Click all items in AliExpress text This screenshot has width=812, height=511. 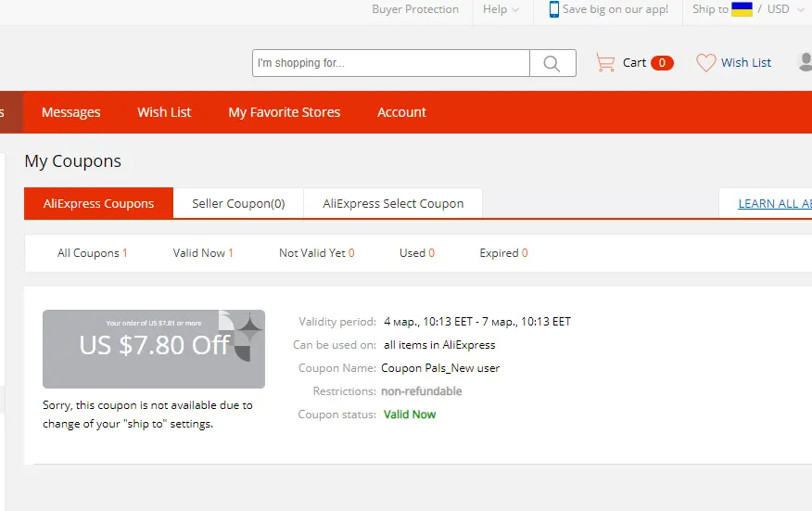439,345
